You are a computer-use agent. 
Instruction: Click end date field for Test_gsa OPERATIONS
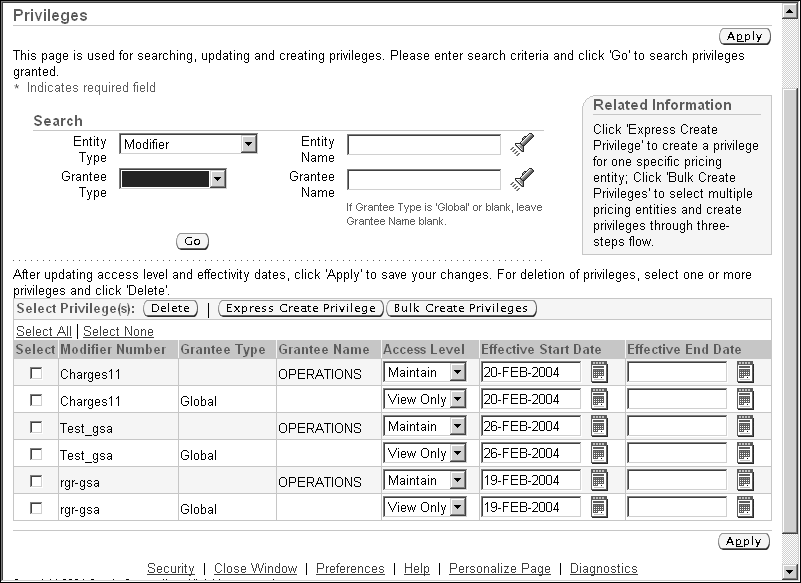point(677,426)
